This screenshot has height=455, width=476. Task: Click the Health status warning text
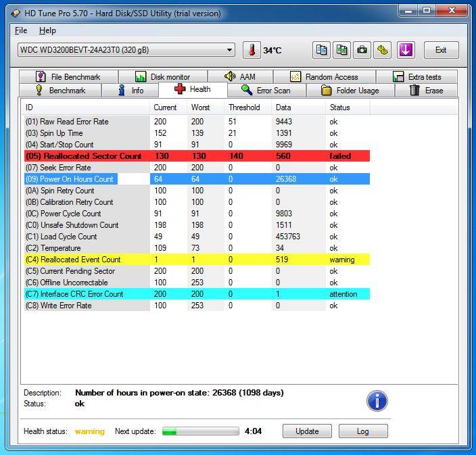coord(90,431)
